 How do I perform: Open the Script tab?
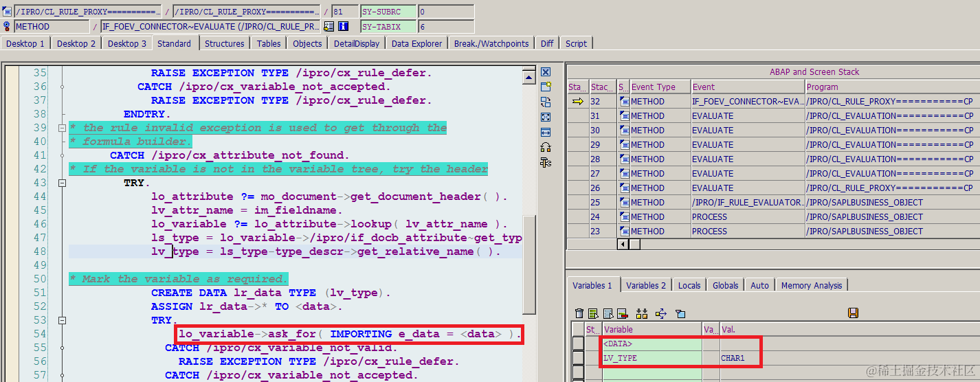[576, 43]
